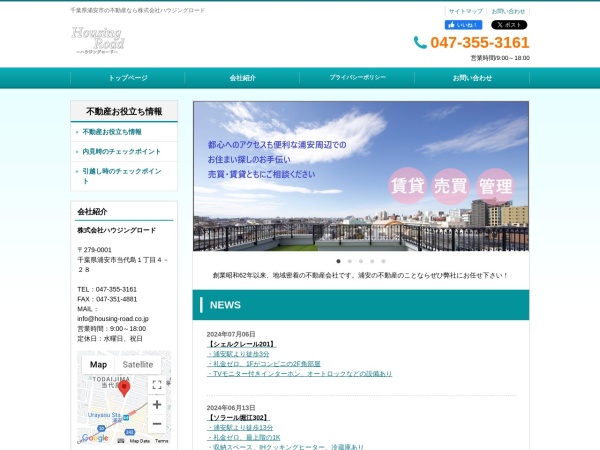600x450 pixels.
Task: Select the fifth slideshow dot
Action: click(x=383, y=261)
